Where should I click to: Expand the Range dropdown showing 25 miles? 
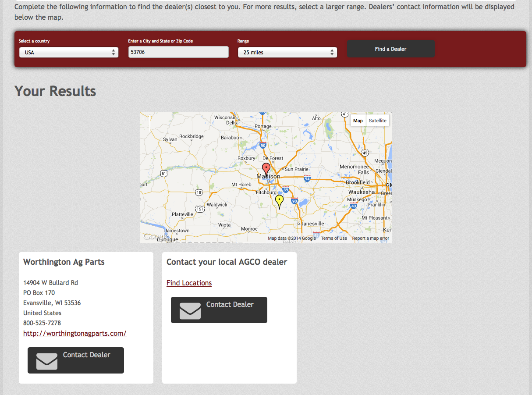pos(287,53)
